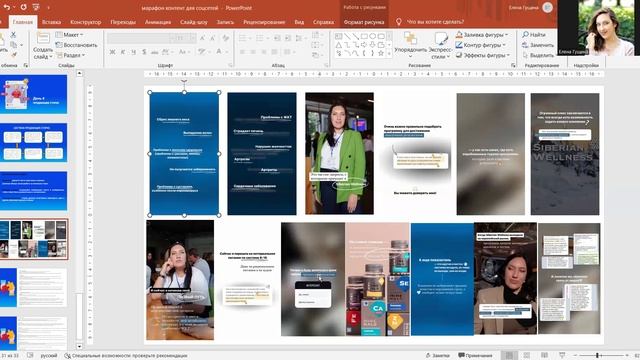
Task: Switch to Normal view in status bar
Action: pos(509,355)
